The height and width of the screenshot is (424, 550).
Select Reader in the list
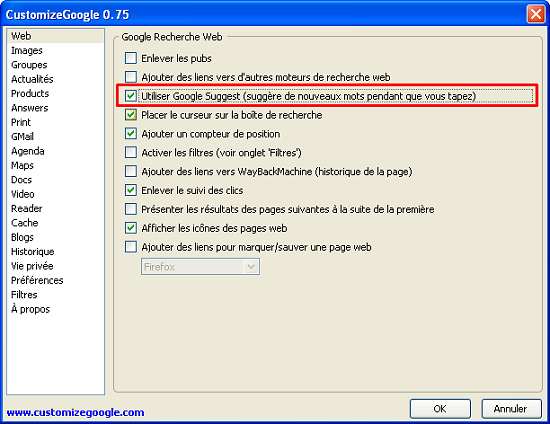coord(55,209)
